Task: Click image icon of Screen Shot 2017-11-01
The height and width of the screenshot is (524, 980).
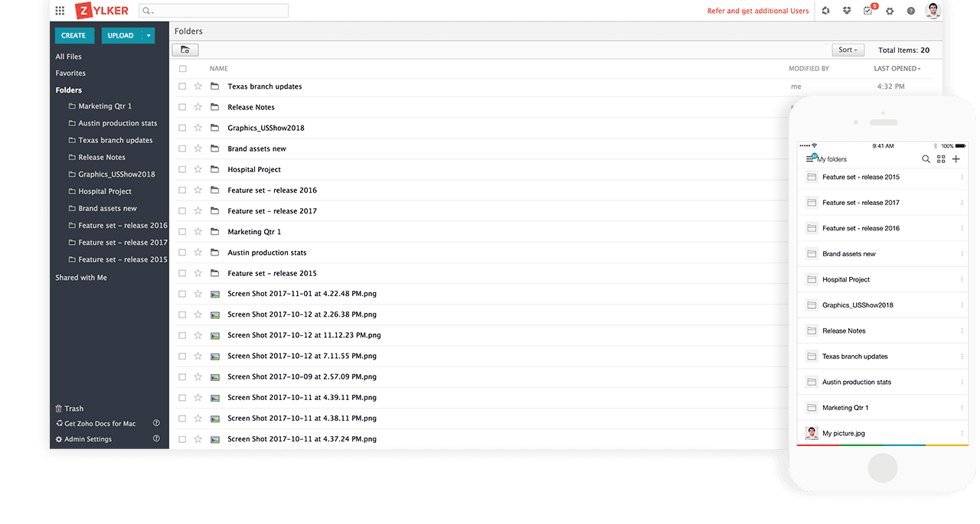Action: (215, 294)
